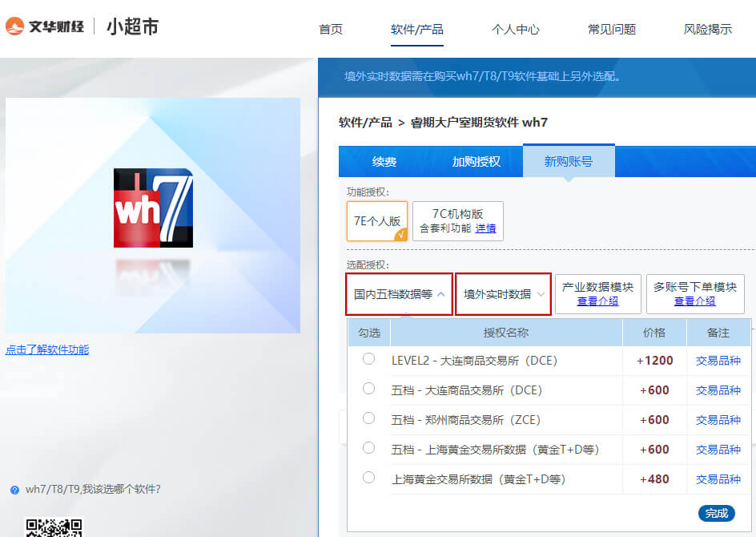The width and height of the screenshot is (756, 537).
Task: Click the 勾选 column header
Action: point(369,333)
